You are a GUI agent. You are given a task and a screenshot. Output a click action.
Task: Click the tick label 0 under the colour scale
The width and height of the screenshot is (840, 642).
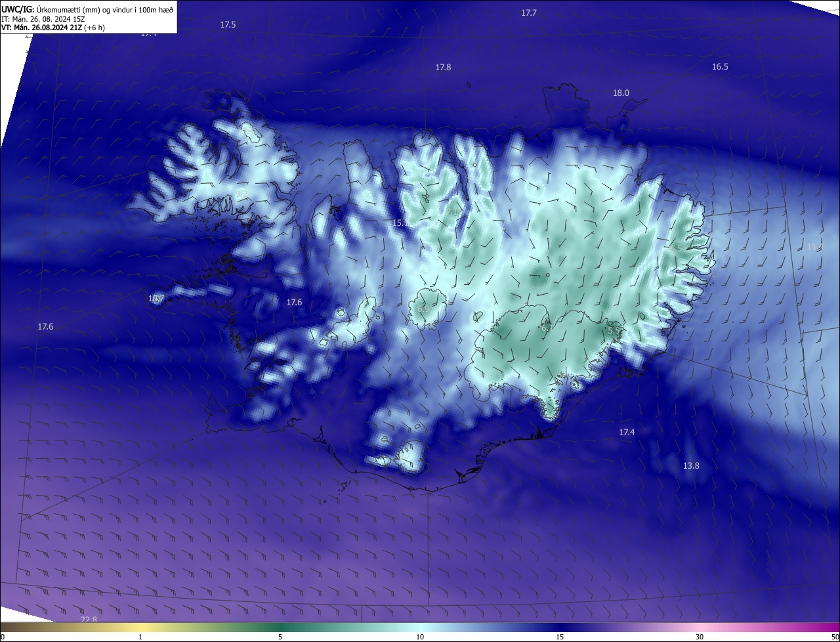(3, 637)
